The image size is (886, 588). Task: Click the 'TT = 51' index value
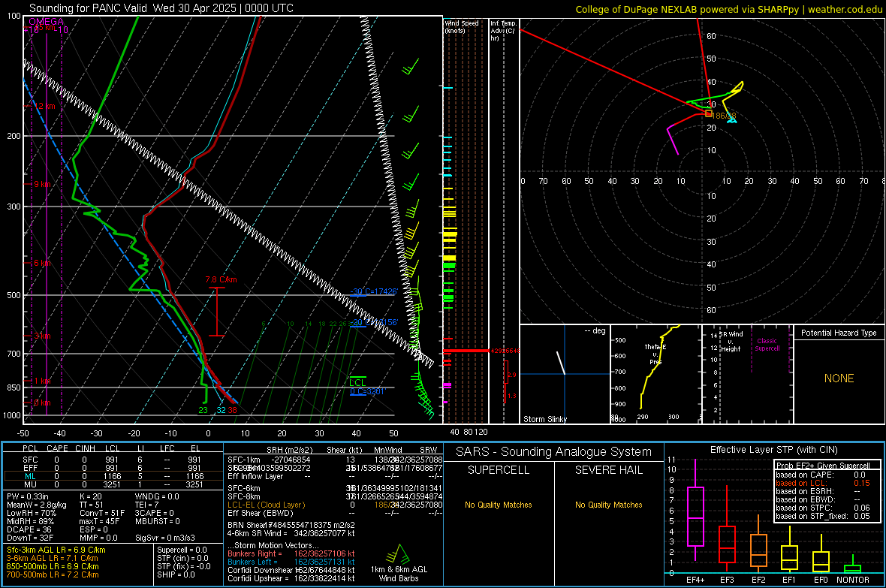pyautogui.click(x=91, y=505)
